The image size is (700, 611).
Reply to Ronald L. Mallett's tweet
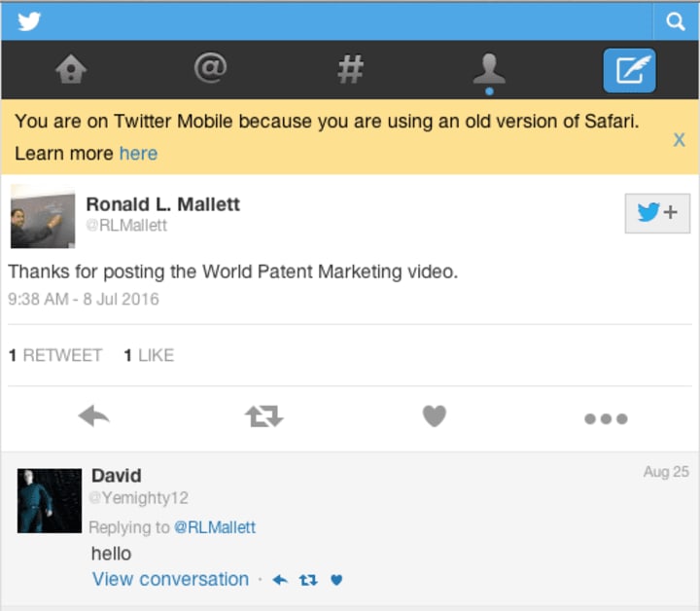93,417
